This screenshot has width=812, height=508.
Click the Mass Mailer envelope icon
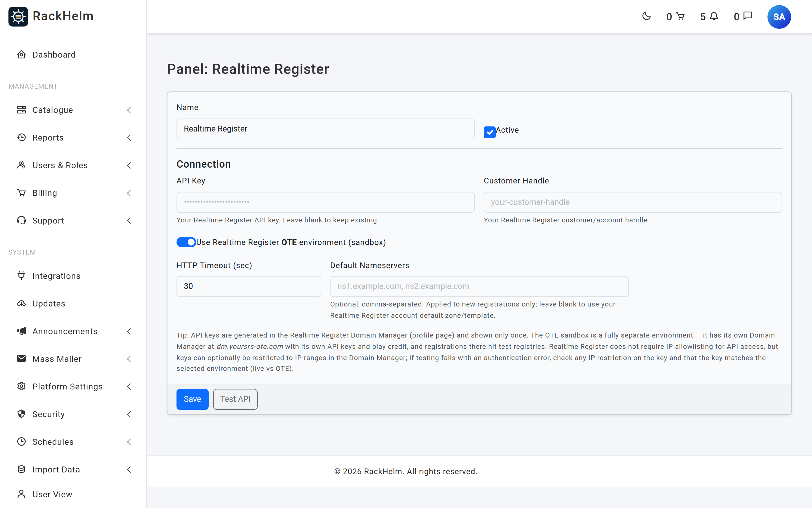[21, 358]
